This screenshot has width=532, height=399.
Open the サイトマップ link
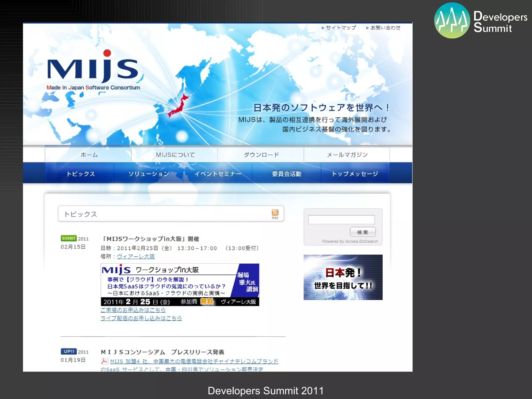[x=341, y=28]
